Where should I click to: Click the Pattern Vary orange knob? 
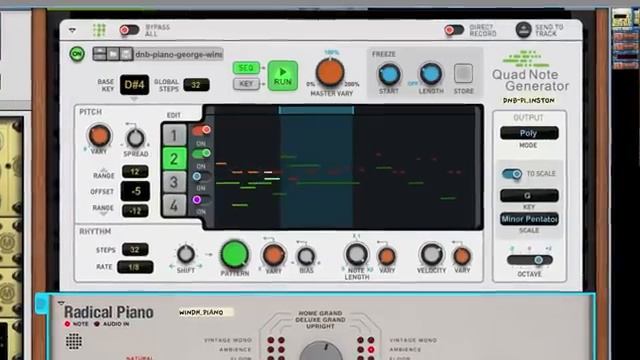pos(273,255)
